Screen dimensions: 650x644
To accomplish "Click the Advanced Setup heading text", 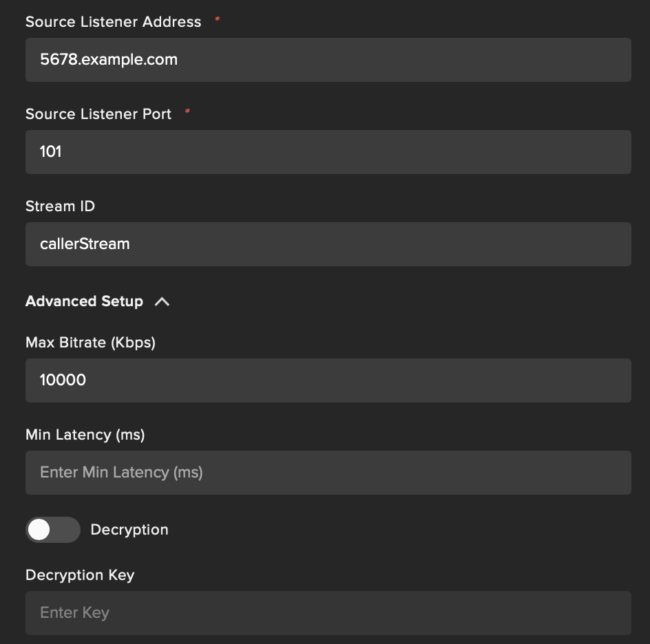I will coord(84,301).
